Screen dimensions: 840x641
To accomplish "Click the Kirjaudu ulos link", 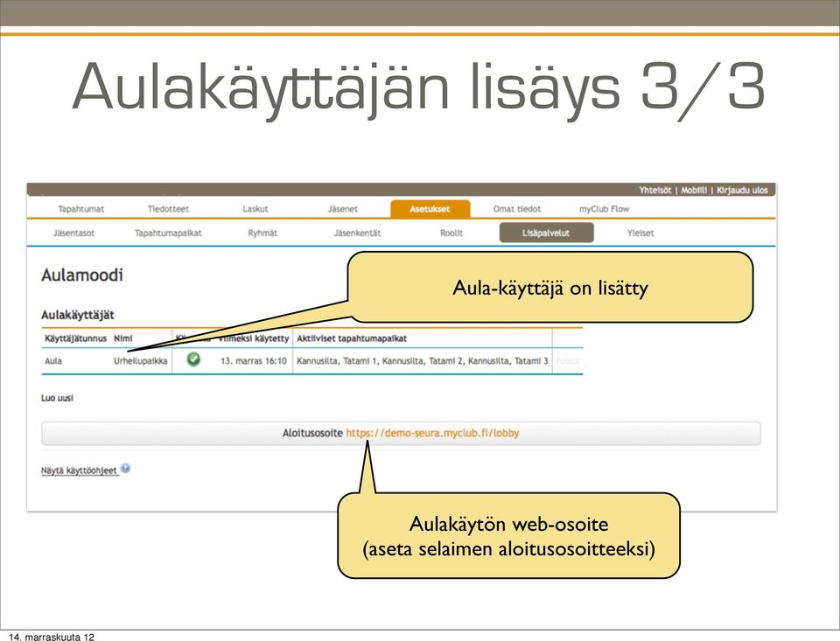I will pos(742,190).
